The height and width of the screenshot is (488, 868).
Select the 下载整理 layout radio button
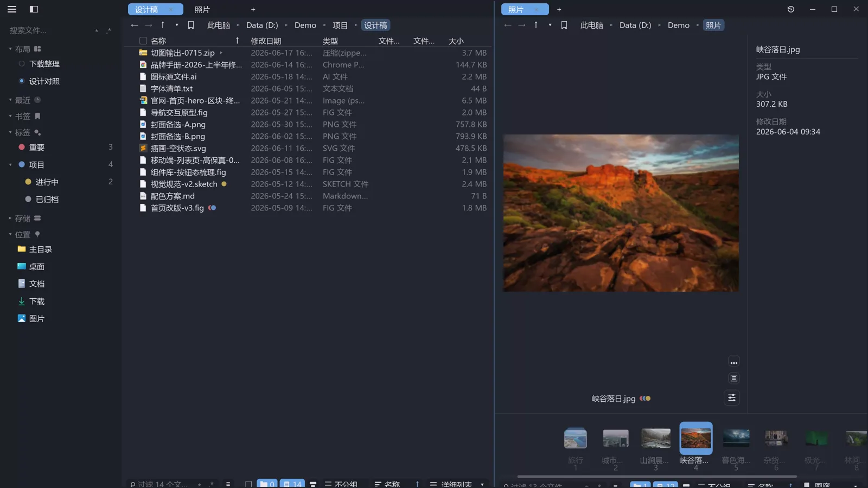tap(22, 64)
